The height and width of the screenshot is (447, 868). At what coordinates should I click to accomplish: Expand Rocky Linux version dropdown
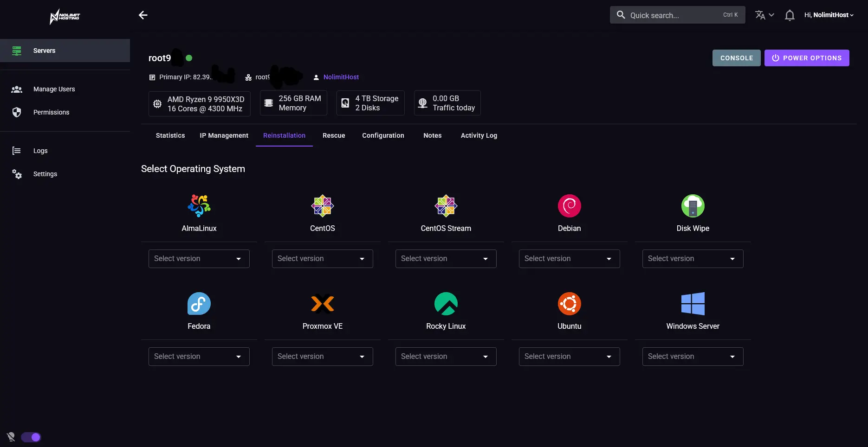click(446, 357)
